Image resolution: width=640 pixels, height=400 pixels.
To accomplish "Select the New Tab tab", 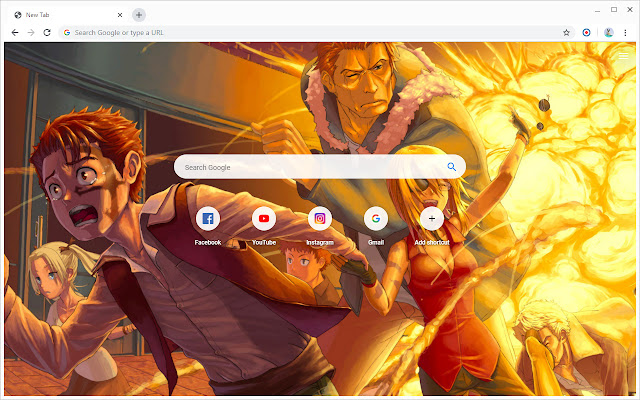I will click(x=67, y=15).
